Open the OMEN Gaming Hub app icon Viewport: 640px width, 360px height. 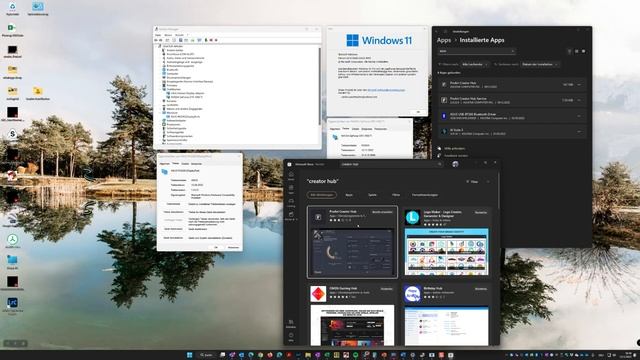coord(318,294)
